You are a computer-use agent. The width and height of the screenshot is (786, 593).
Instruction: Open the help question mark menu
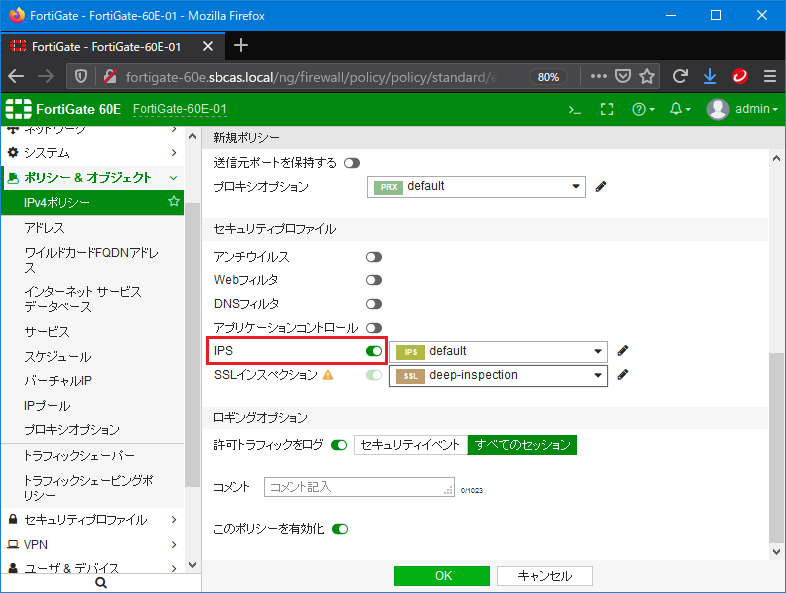(x=643, y=109)
